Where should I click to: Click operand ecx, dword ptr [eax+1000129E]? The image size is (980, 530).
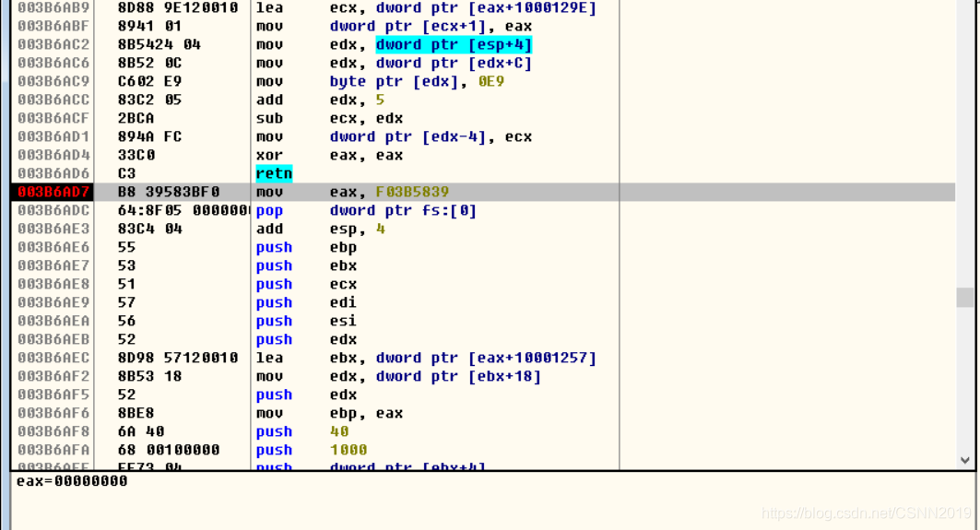463,7
